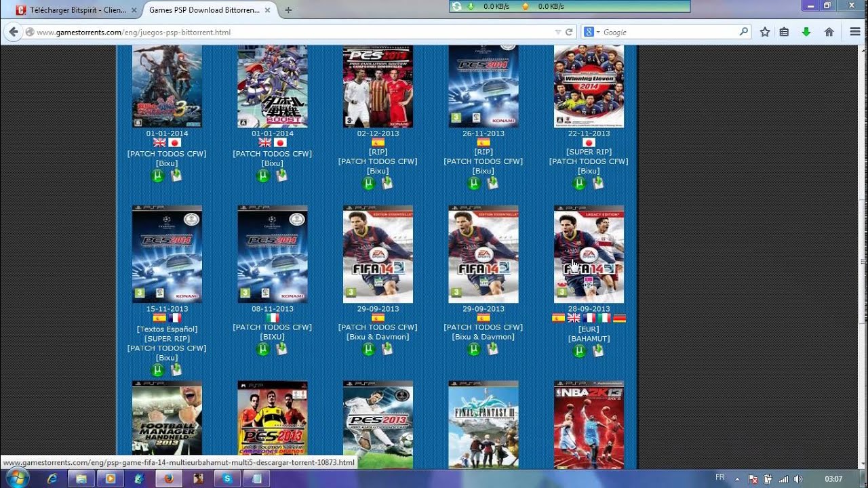
Task: Click the volume speaker icon in system tray
Action: click(797, 479)
